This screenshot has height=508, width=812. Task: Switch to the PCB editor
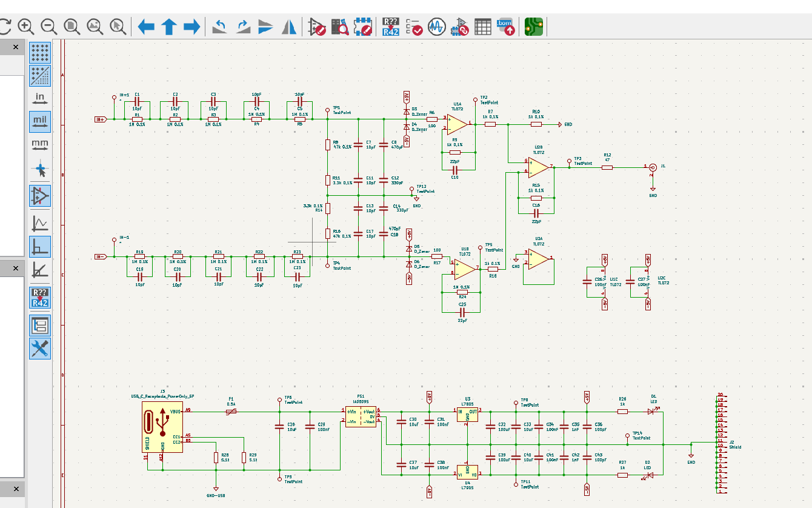(x=534, y=27)
